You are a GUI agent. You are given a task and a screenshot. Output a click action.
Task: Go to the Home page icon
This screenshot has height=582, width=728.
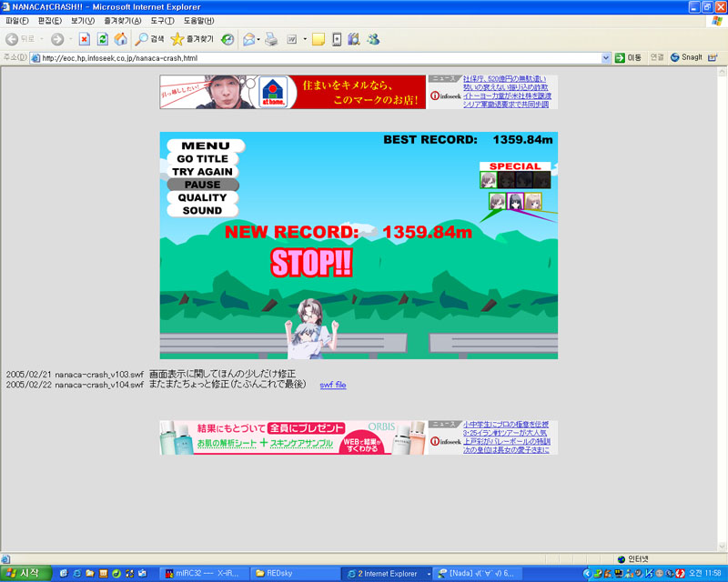[x=120, y=39]
